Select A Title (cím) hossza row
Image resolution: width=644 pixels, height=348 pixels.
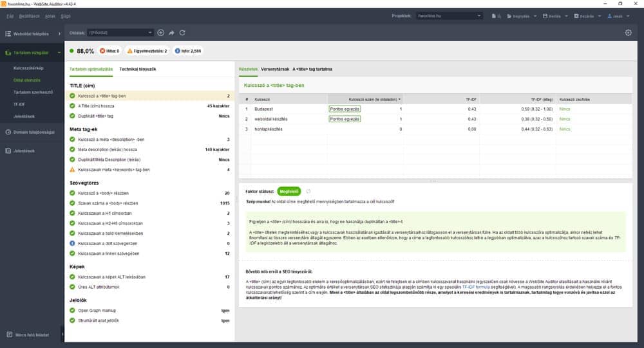(x=149, y=106)
